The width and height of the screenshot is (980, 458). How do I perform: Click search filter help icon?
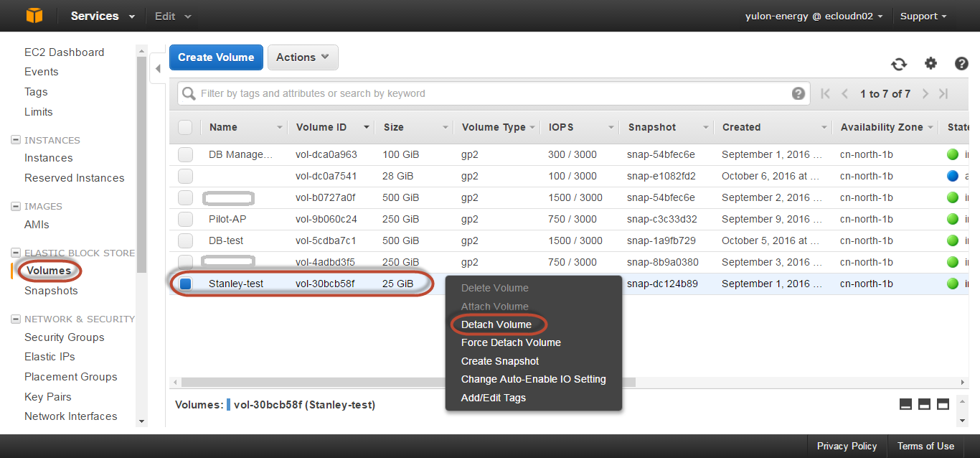798,94
